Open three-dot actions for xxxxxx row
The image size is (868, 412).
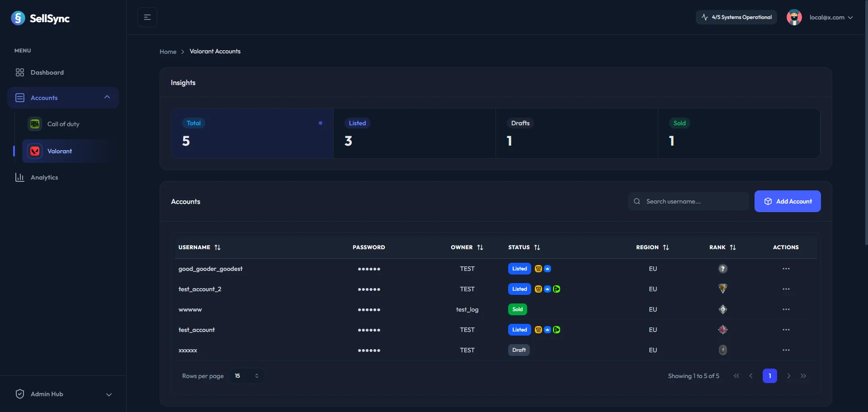point(786,350)
